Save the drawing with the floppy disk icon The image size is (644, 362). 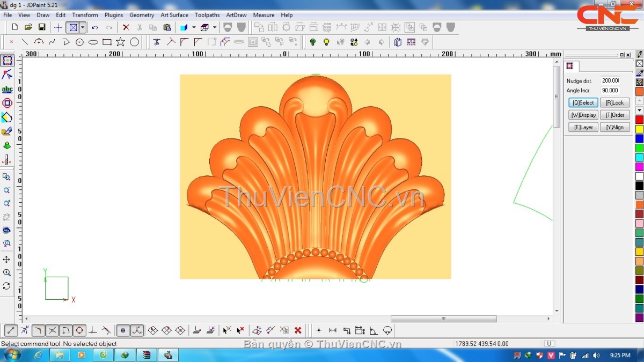tap(42, 27)
